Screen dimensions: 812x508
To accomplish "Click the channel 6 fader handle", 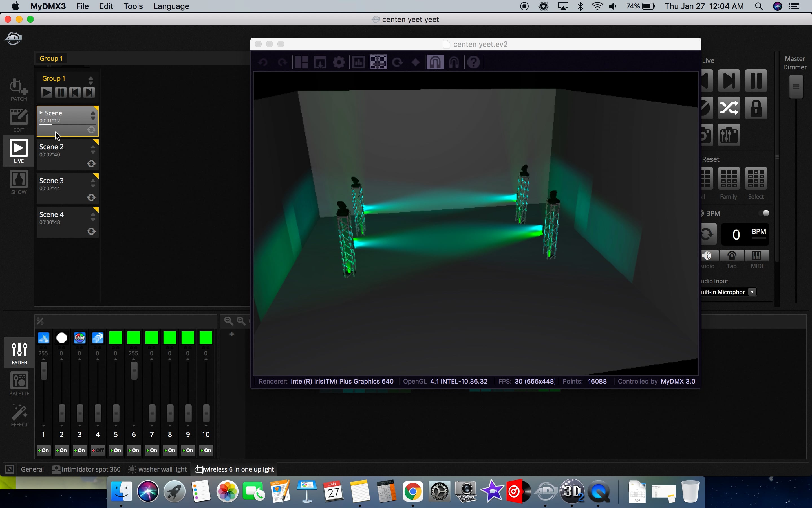I will point(134,371).
